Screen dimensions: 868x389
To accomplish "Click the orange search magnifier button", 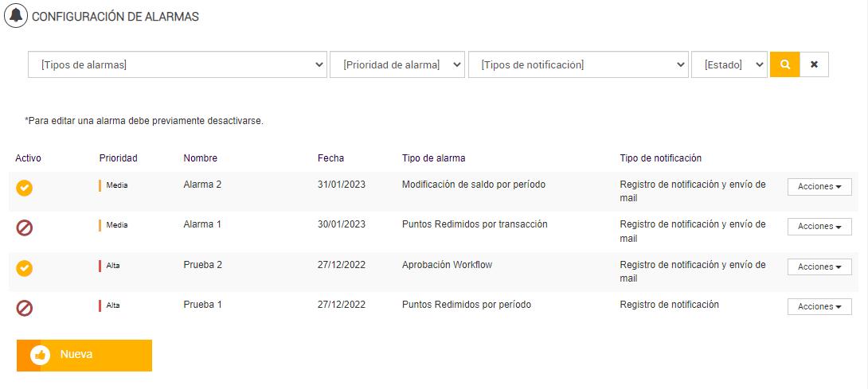I will tap(784, 64).
